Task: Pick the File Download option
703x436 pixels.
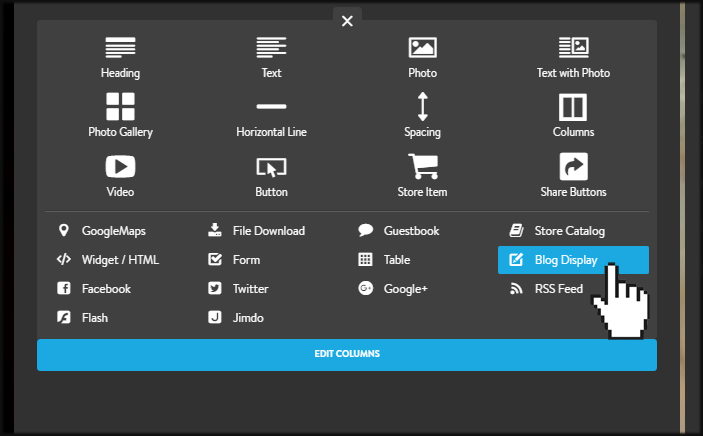Action: tap(256, 231)
